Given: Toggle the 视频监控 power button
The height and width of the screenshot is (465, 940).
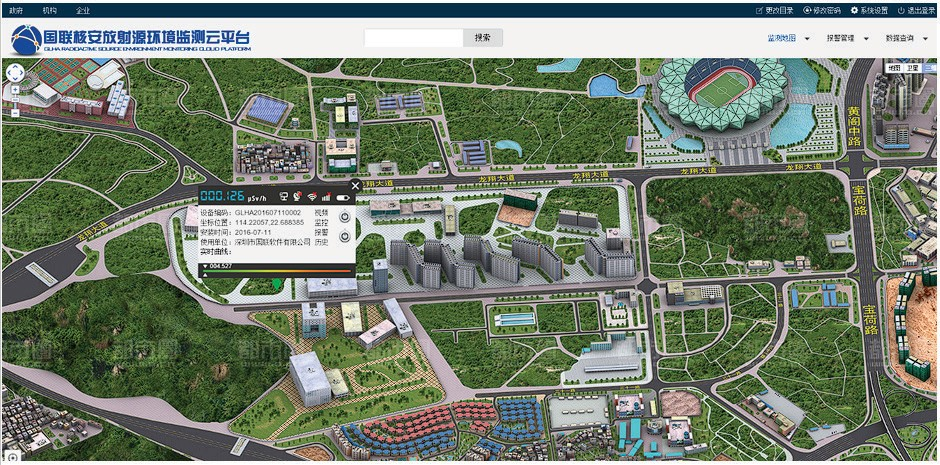Looking at the screenshot, I should click(x=344, y=217).
